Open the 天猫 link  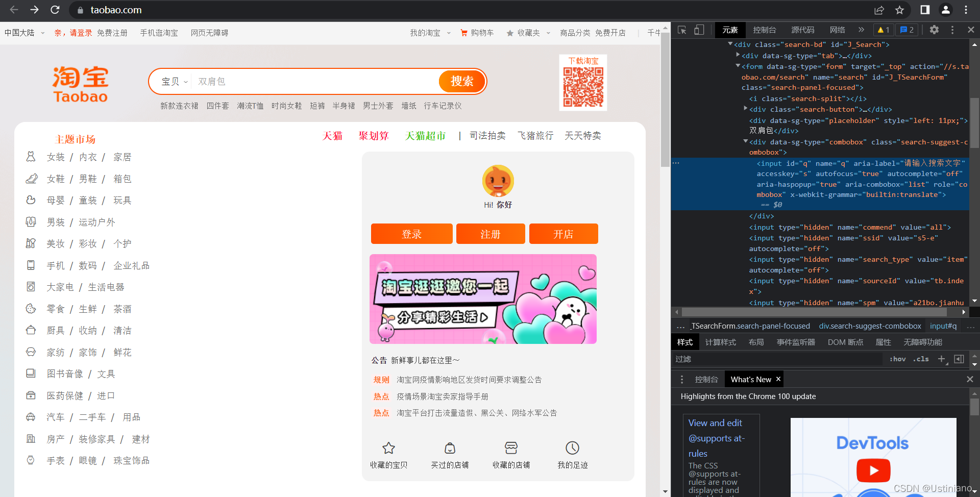tap(332, 136)
